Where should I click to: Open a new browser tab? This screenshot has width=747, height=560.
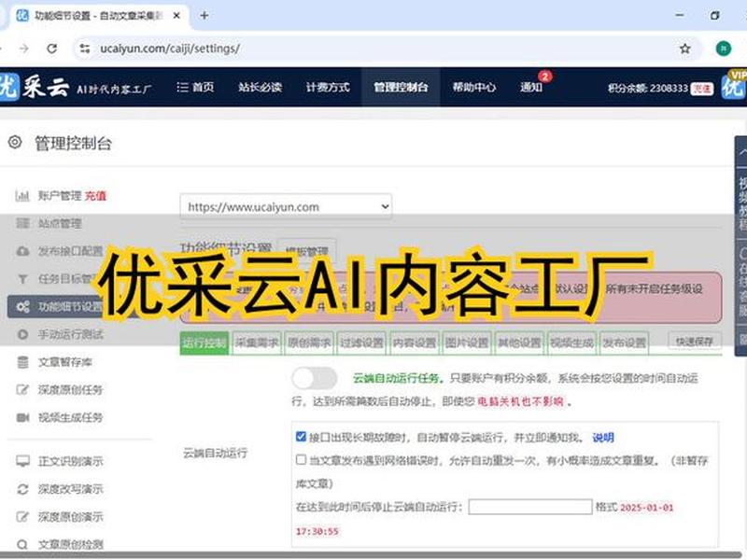coord(204,16)
